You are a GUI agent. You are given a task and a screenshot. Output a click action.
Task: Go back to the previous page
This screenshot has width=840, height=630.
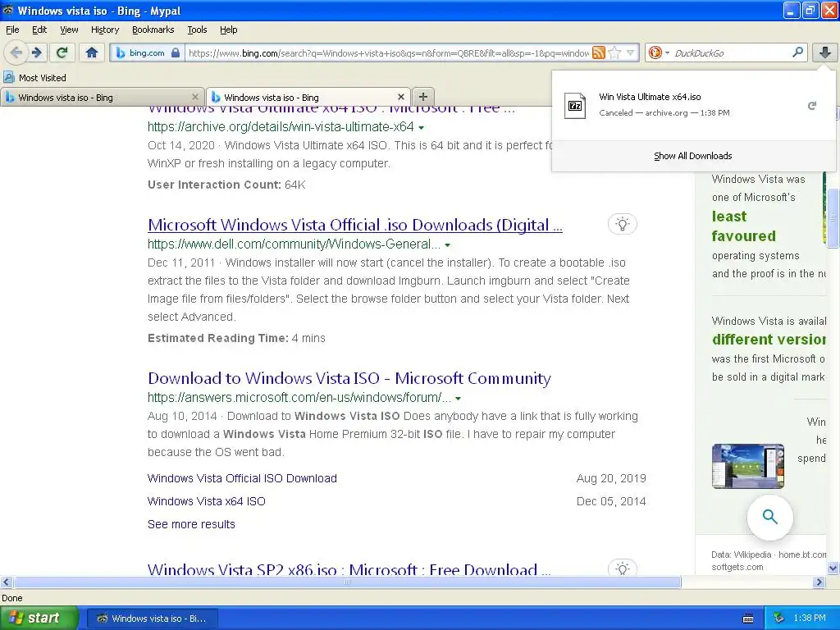coord(16,52)
